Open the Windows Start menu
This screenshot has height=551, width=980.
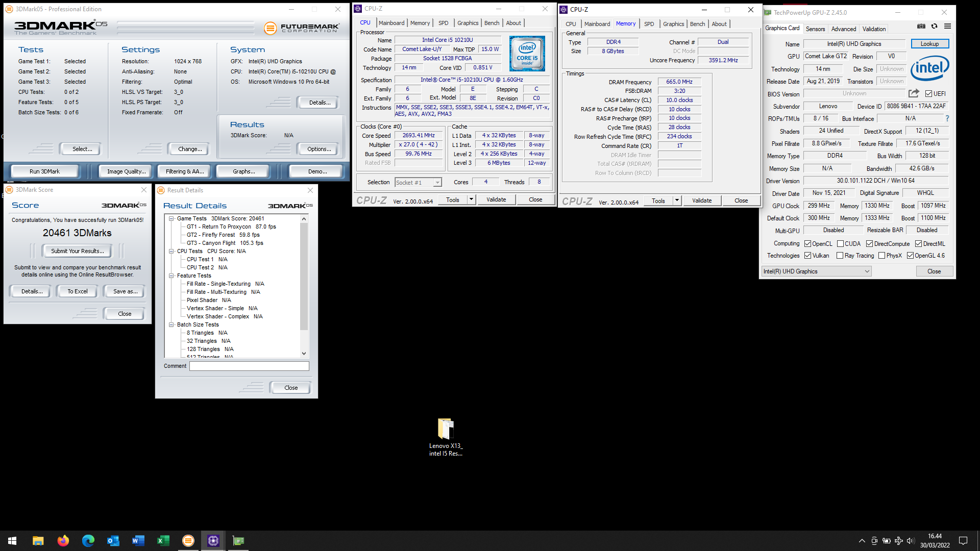coord(12,541)
